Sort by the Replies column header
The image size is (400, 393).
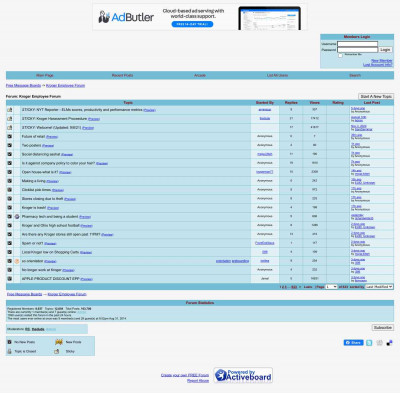click(291, 103)
